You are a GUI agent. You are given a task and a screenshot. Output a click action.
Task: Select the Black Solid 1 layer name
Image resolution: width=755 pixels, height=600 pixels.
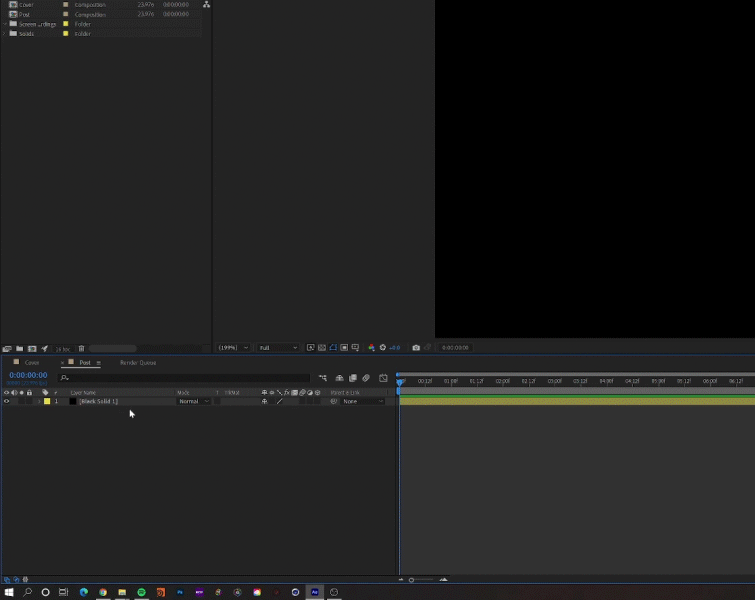coord(98,401)
